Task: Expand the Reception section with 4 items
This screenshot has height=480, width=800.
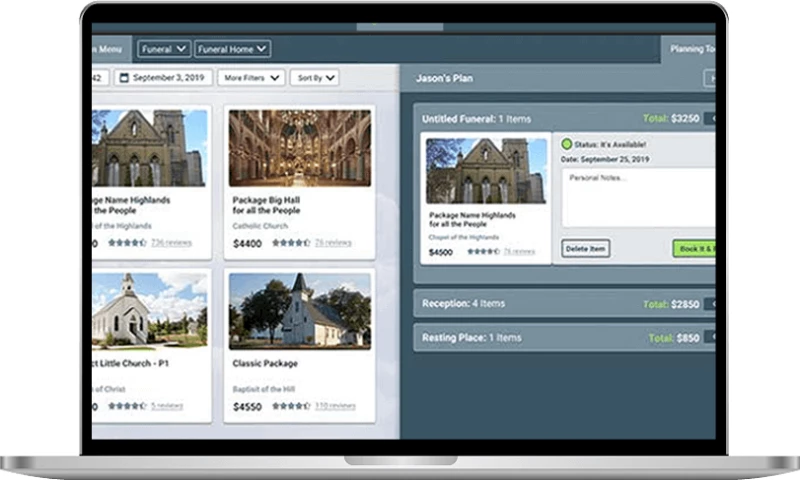Action: (565, 303)
